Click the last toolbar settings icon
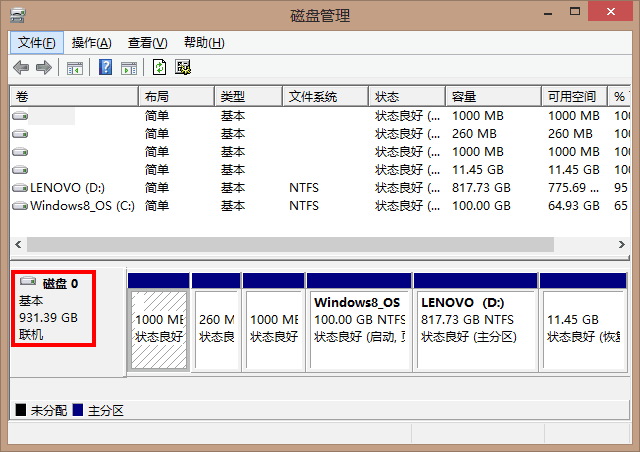The width and height of the screenshot is (640, 452). tap(183, 67)
